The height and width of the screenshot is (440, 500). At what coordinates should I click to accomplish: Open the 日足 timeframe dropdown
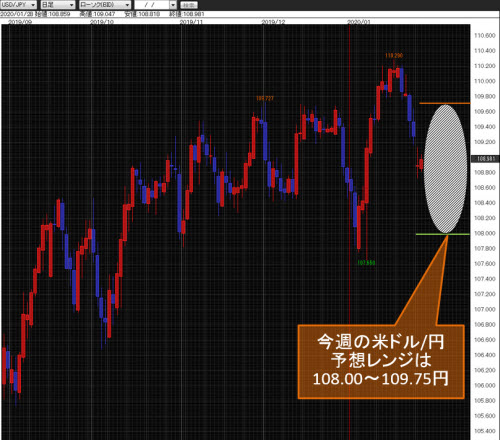pos(58,5)
